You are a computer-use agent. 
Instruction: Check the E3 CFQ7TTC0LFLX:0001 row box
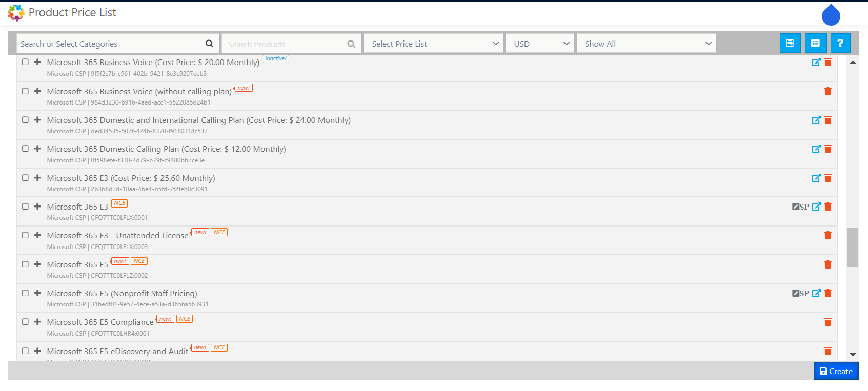25,207
